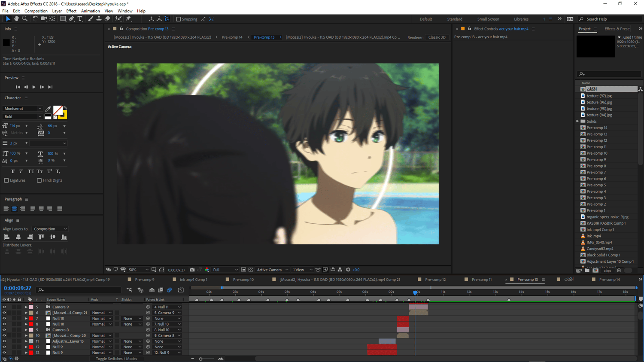Select the Pan Behind anchor point tool
This screenshot has width=644, height=362.
point(52,19)
